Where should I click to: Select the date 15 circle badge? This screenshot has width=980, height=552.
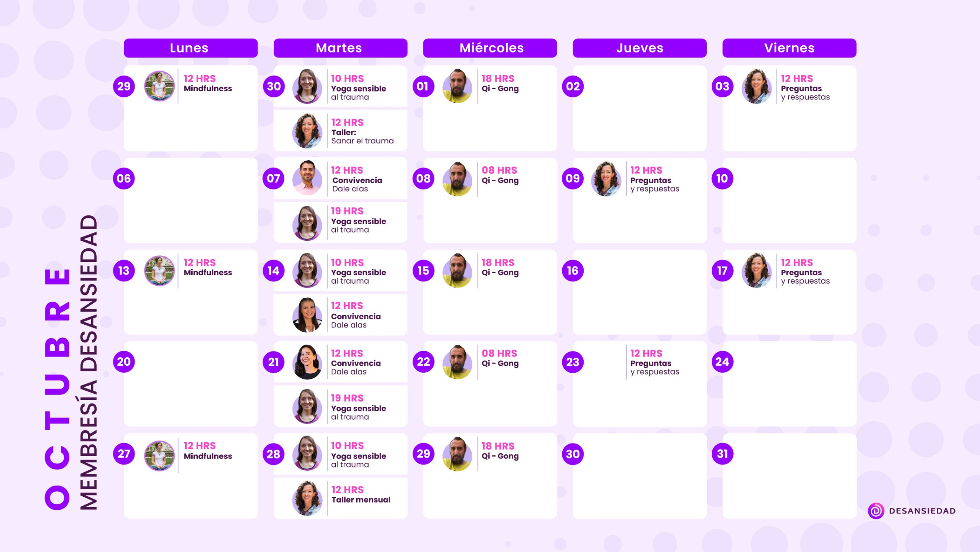click(x=423, y=271)
